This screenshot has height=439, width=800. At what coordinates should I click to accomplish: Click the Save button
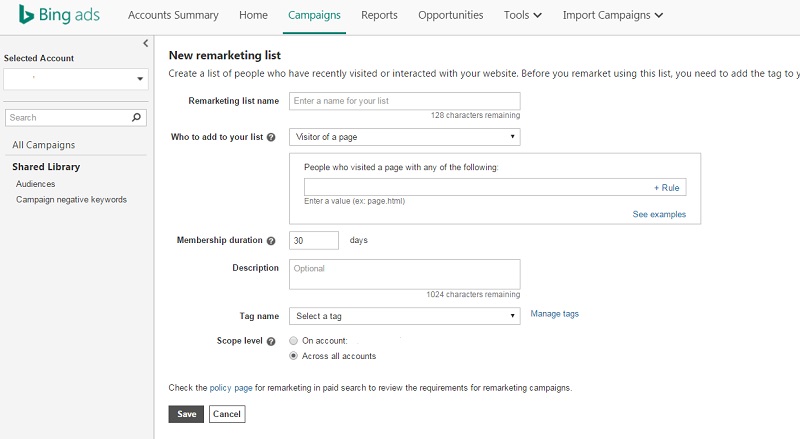186,414
